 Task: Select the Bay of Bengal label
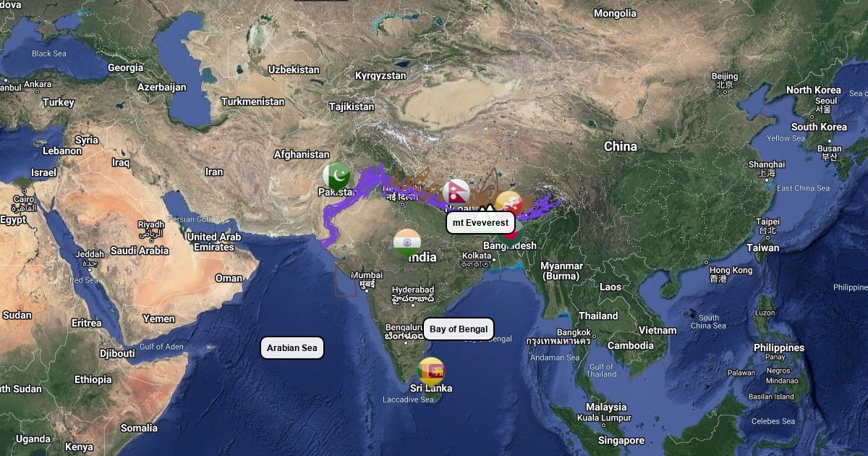[x=459, y=329]
